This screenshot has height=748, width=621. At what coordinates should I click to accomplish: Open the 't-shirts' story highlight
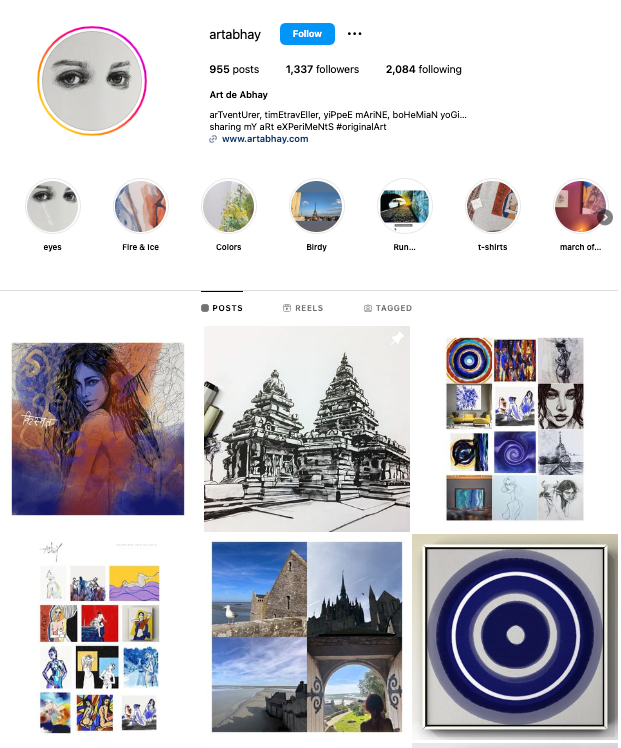coord(493,206)
